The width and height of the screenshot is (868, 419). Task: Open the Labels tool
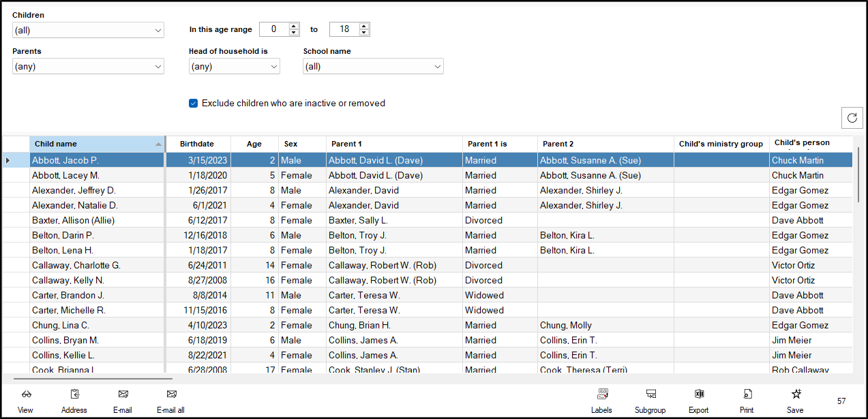[602, 394]
